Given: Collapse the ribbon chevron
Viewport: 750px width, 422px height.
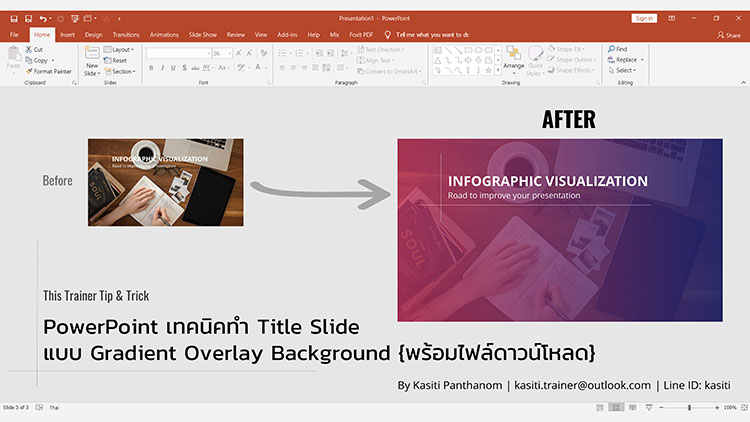Looking at the screenshot, I should tap(743, 82).
